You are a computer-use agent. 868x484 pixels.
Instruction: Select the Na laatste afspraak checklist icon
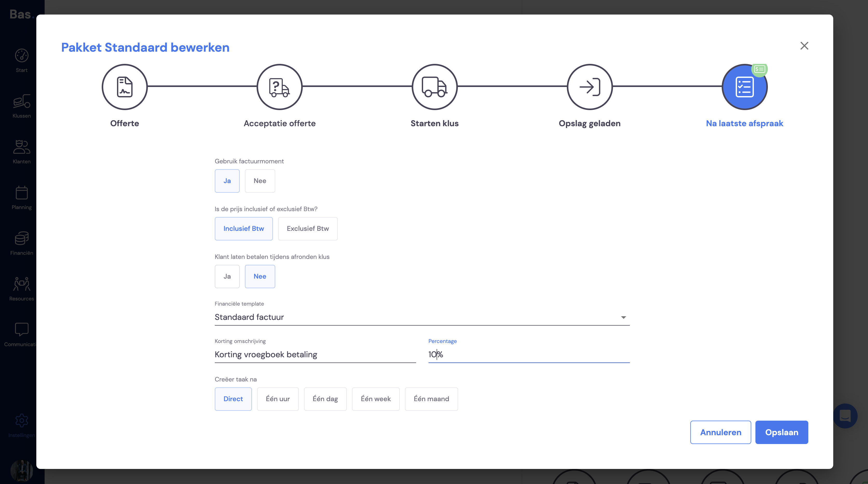744,87
